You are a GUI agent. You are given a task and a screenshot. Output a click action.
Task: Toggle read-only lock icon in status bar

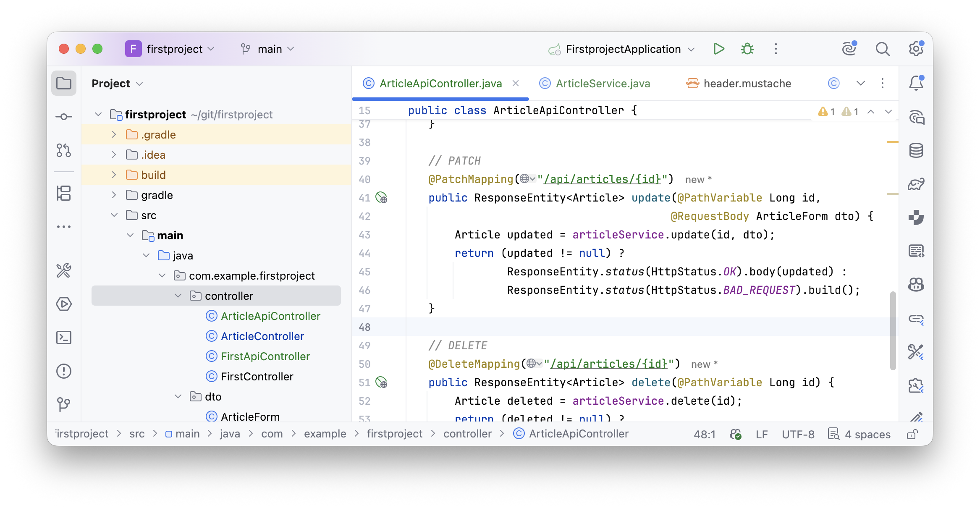pyautogui.click(x=912, y=434)
